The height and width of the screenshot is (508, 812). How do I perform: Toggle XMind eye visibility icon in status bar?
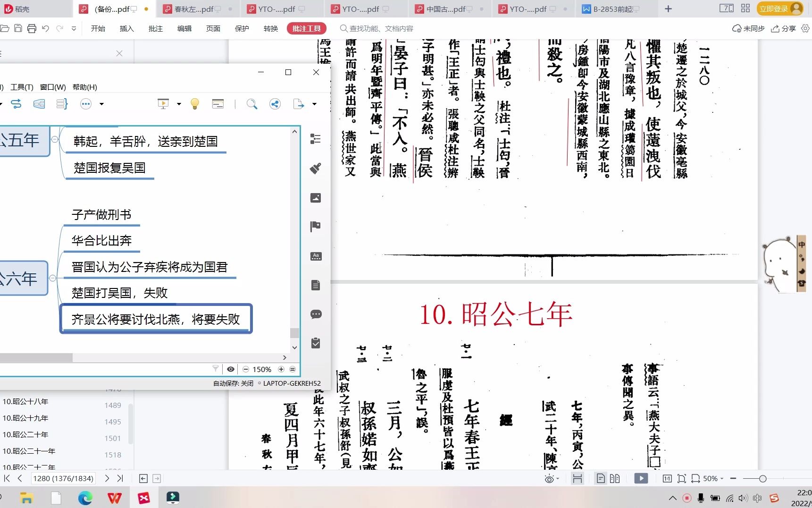tap(230, 369)
